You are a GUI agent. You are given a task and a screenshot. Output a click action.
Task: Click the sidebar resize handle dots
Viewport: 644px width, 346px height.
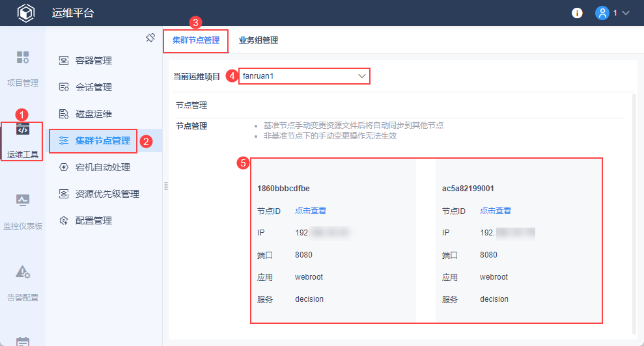click(166, 187)
